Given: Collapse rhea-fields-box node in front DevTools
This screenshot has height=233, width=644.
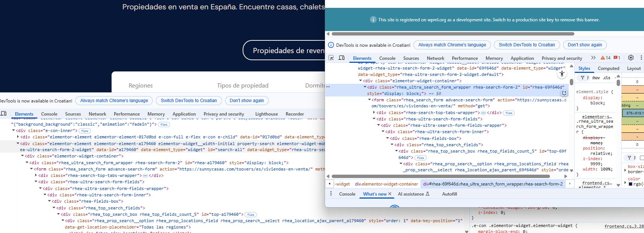Looking at the screenshot, I should [388, 138].
